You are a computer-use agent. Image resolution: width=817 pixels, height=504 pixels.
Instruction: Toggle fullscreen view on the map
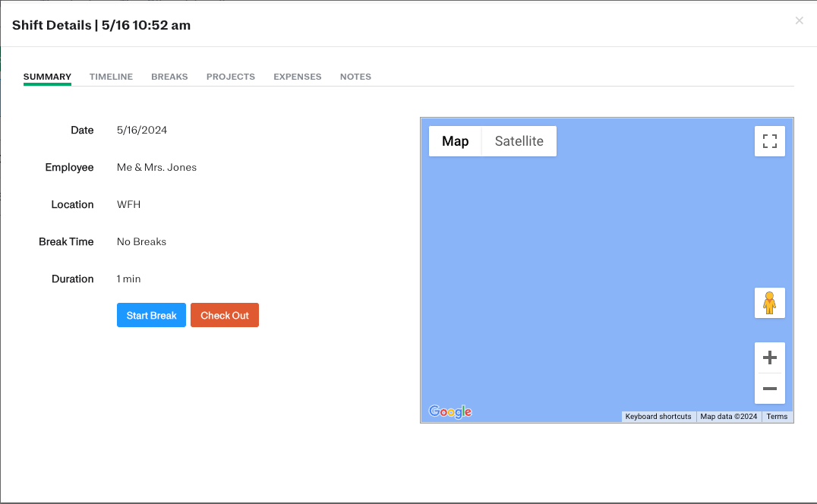pyautogui.click(x=769, y=141)
